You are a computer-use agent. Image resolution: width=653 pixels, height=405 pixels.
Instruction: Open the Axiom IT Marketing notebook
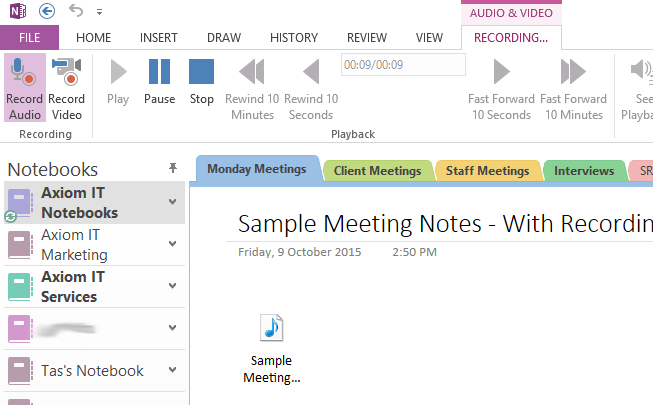[x=94, y=245]
